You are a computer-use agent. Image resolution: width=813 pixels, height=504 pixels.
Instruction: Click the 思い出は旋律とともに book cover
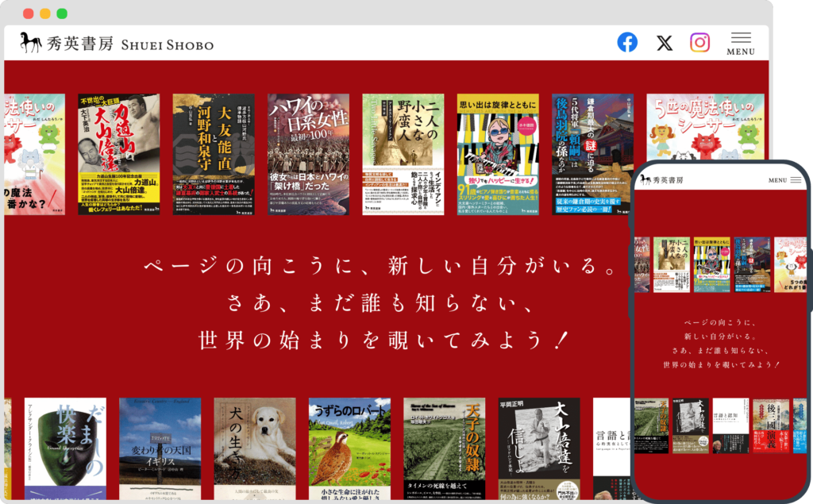(498, 155)
